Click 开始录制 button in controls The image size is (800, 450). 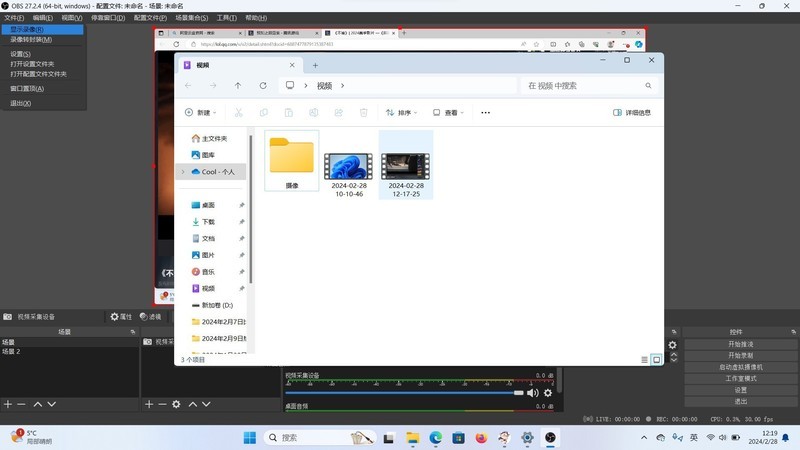(740, 356)
